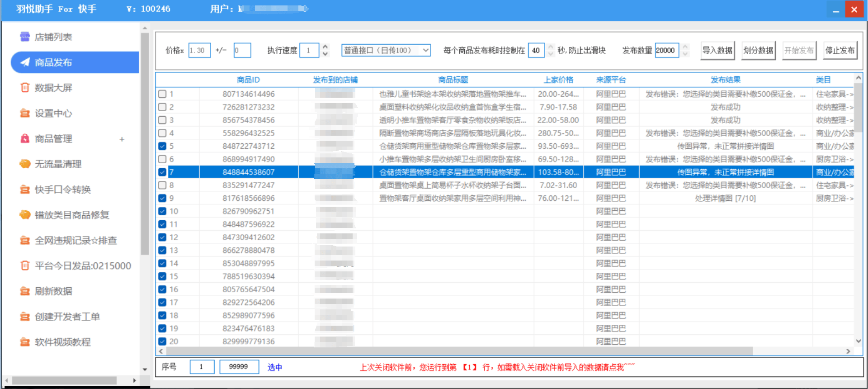This screenshot has height=389, width=868.
Task: Minimize the 羽悦助手 window
Action: (x=835, y=10)
